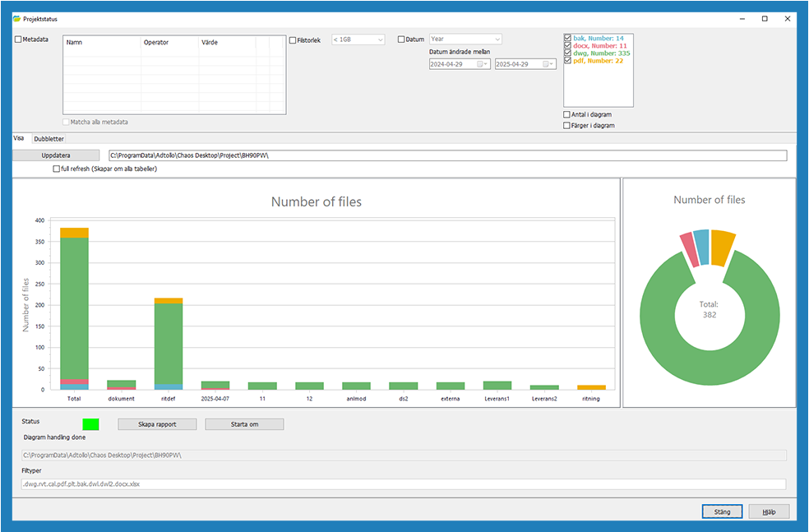Click the green status indicator swatch

coord(90,424)
